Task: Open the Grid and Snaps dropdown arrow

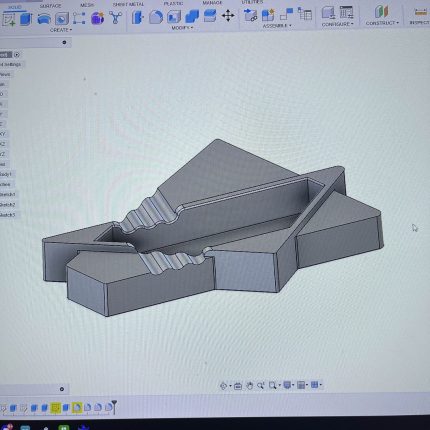Action: pyautogui.click(x=307, y=385)
